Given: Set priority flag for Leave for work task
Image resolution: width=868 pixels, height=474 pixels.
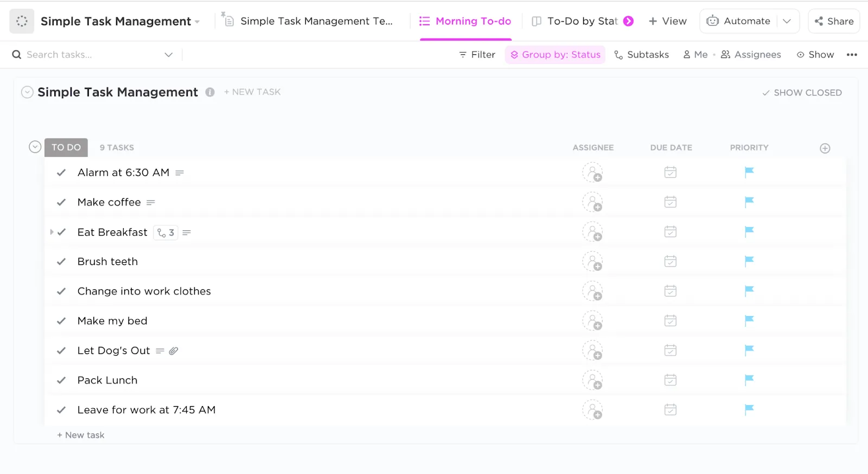Looking at the screenshot, I should (749, 410).
